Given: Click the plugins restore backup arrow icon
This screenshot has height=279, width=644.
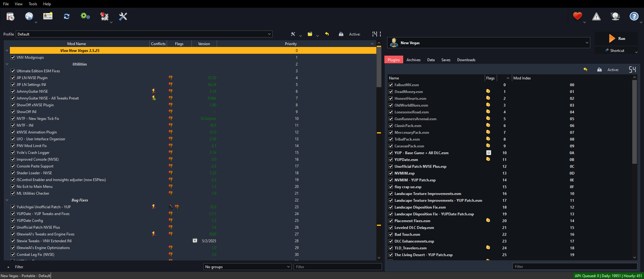Looking at the screenshot, I should [585, 70].
